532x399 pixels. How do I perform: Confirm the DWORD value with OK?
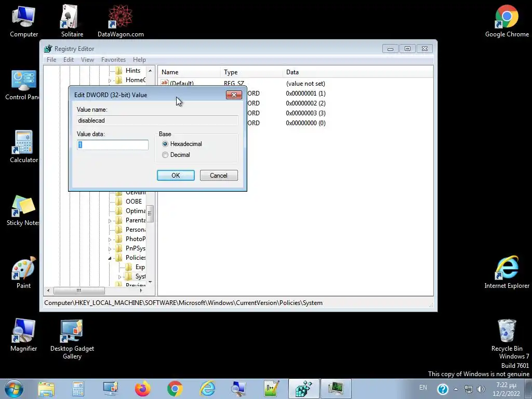coord(176,176)
